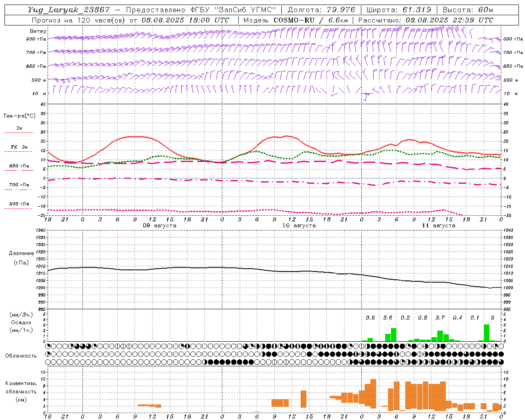Click the "Тем-ра(°C)" temperature panel label
Image resolution: width=525 pixels, height=420 pixels.
tap(19, 116)
